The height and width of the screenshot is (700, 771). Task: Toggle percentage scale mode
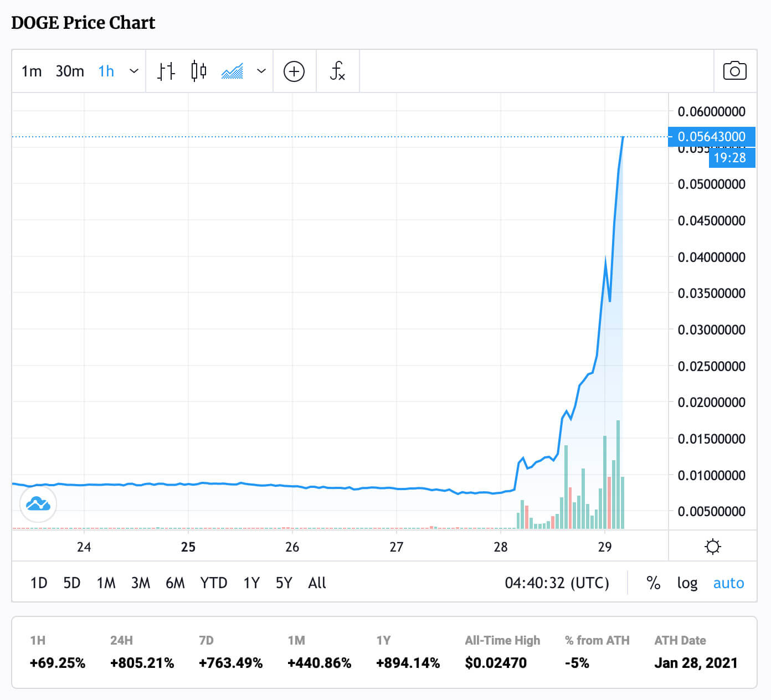(654, 583)
